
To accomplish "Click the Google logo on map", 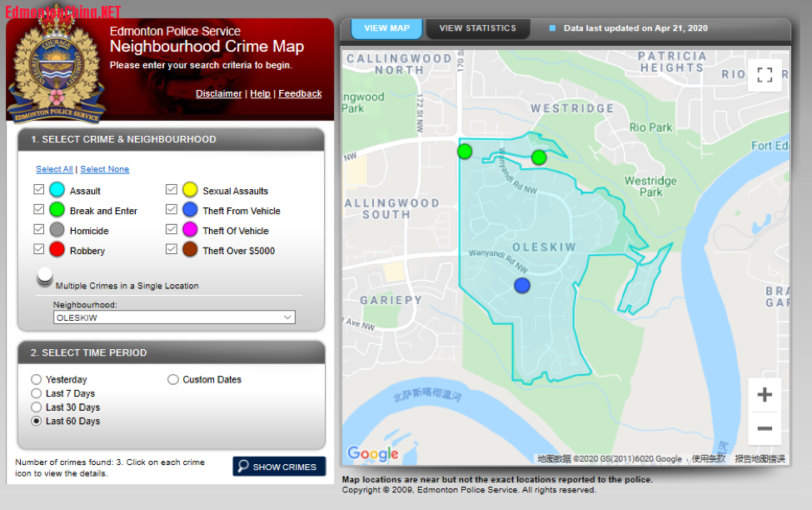I will [x=372, y=453].
